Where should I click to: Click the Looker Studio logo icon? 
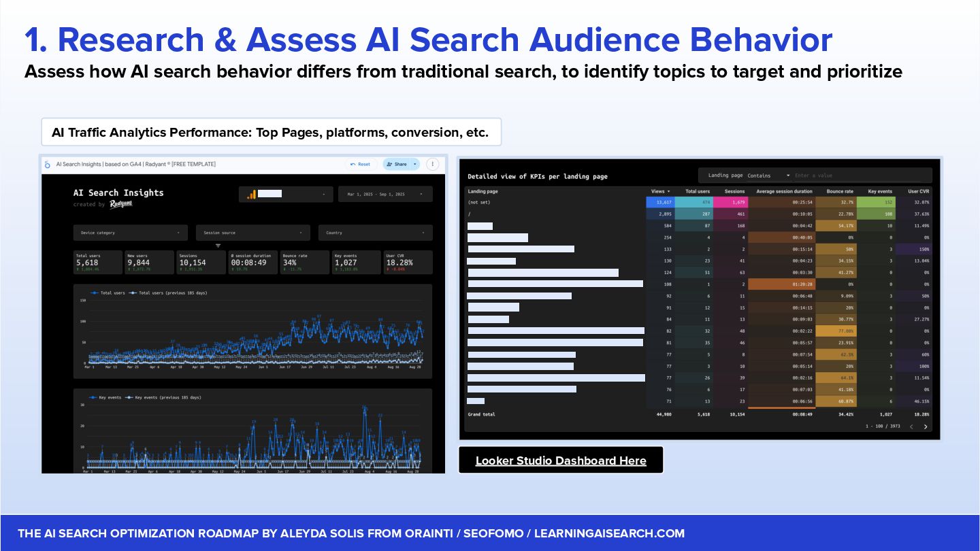47,165
